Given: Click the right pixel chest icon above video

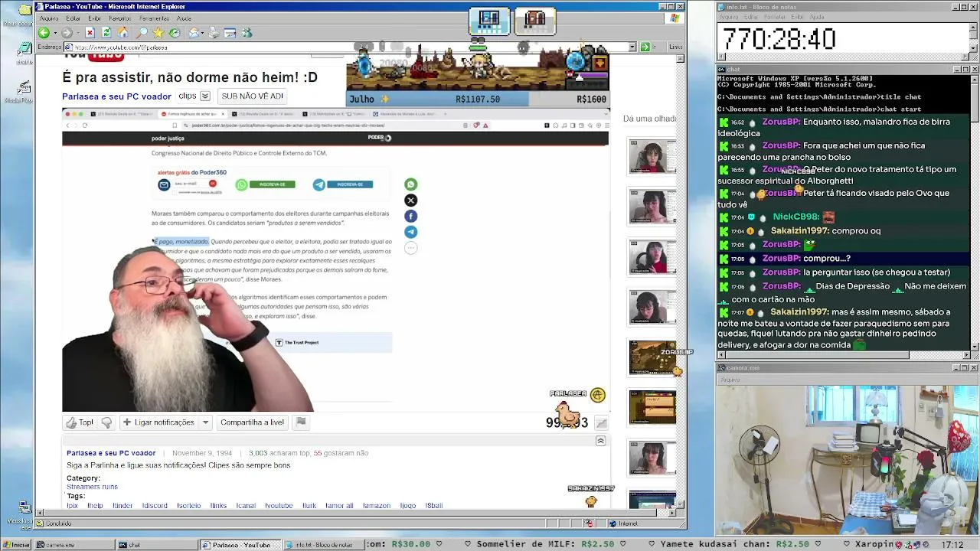Looking at the screenshot, I should [535, 20].
